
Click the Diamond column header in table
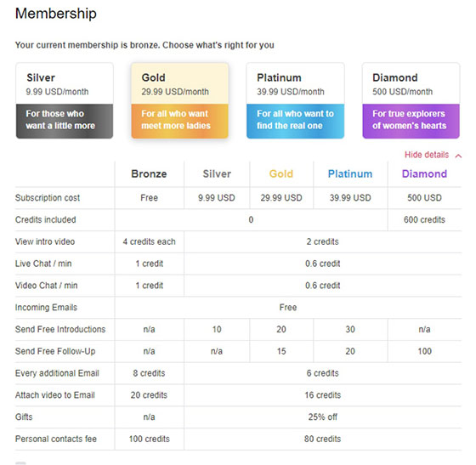point(424,174)
